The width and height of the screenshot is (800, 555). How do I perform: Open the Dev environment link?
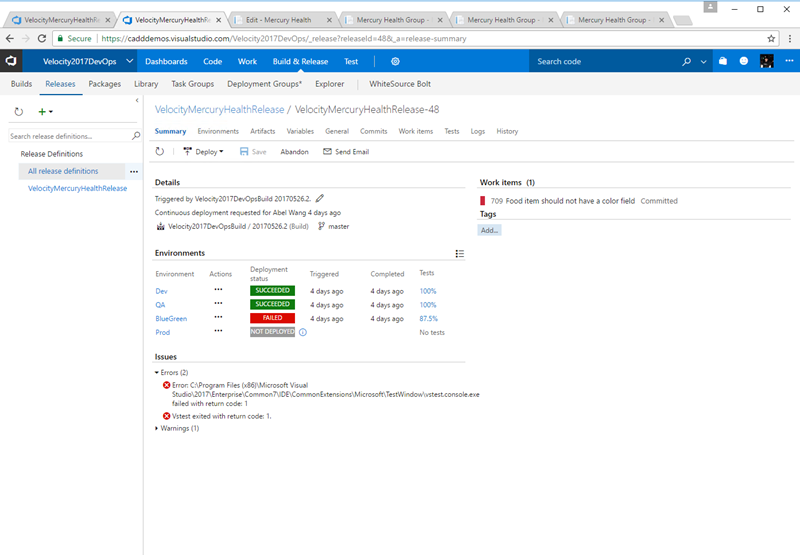click(161, 291)
